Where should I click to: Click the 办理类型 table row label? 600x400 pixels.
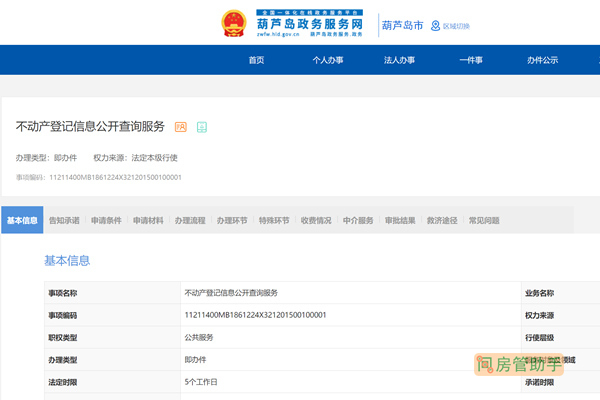63,360
